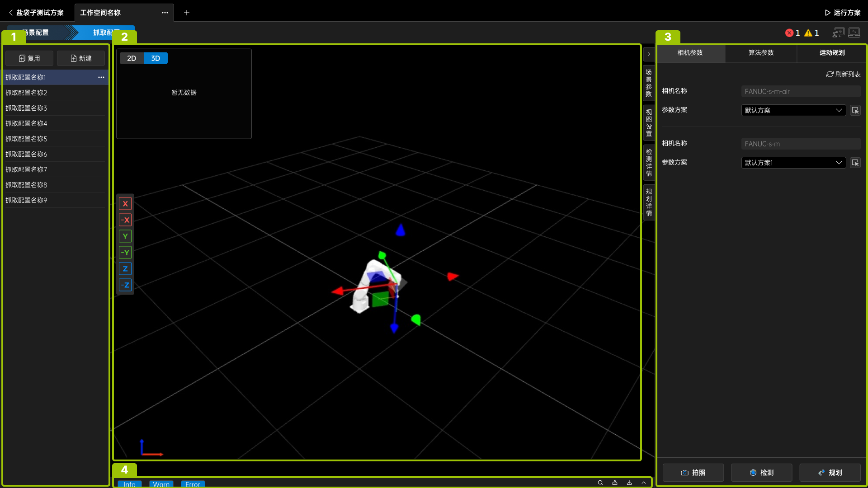Set view to positive Y axis
The image size is (868, 488).
point(125,236)
